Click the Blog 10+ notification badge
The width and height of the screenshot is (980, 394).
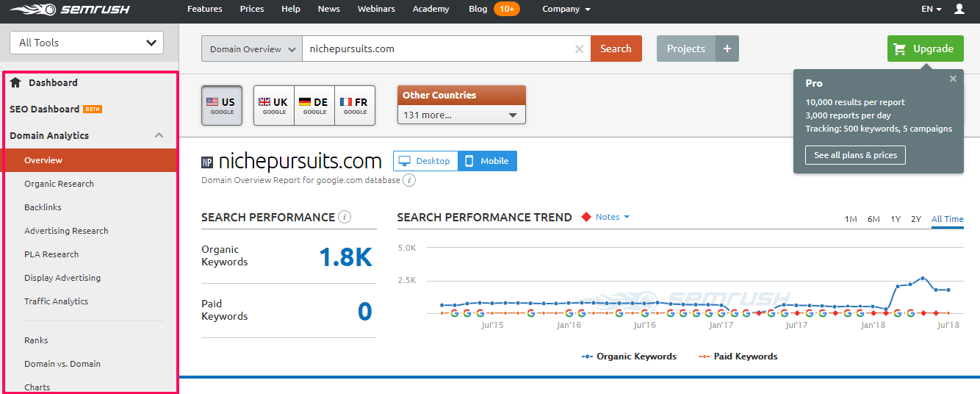pyautogui.click(x=507, y=9)
